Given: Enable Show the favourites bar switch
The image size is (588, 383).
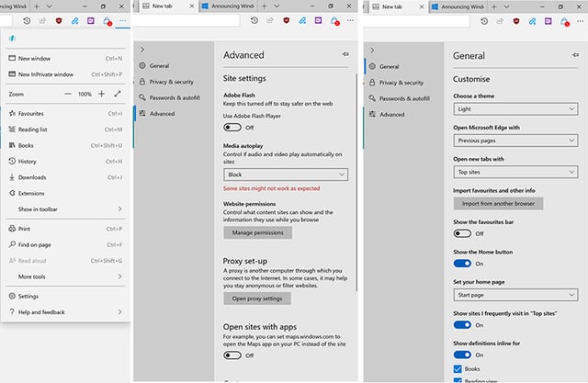Looking at the screenshot, I should [462, 233].
